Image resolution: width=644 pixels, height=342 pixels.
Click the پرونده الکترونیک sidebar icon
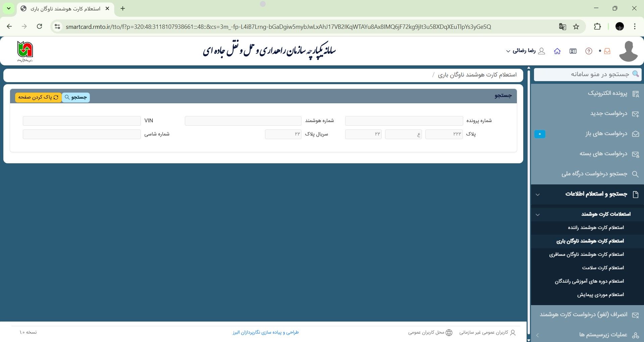tap(636, 94)
